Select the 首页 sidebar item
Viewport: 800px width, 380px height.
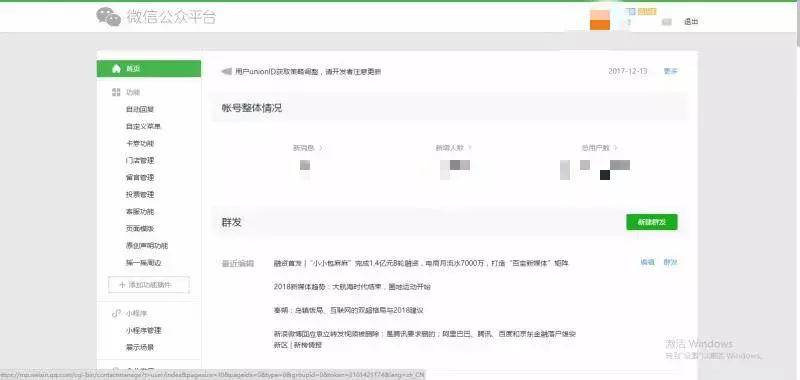[148, 68]
